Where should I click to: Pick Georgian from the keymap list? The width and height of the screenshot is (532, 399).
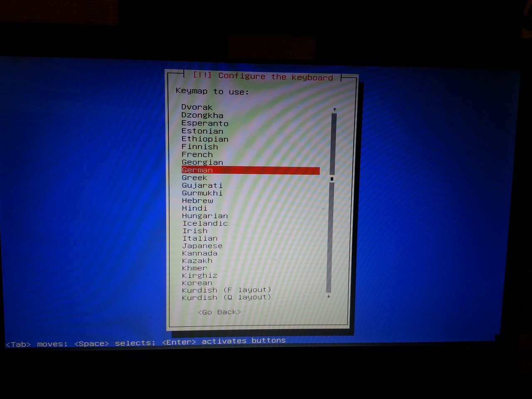point(202,163)
